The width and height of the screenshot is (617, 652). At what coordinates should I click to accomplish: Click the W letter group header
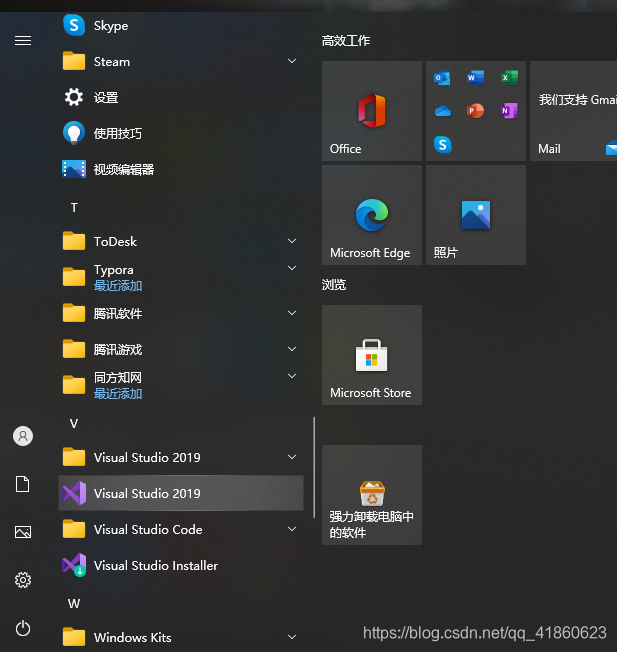coord(74,604)
